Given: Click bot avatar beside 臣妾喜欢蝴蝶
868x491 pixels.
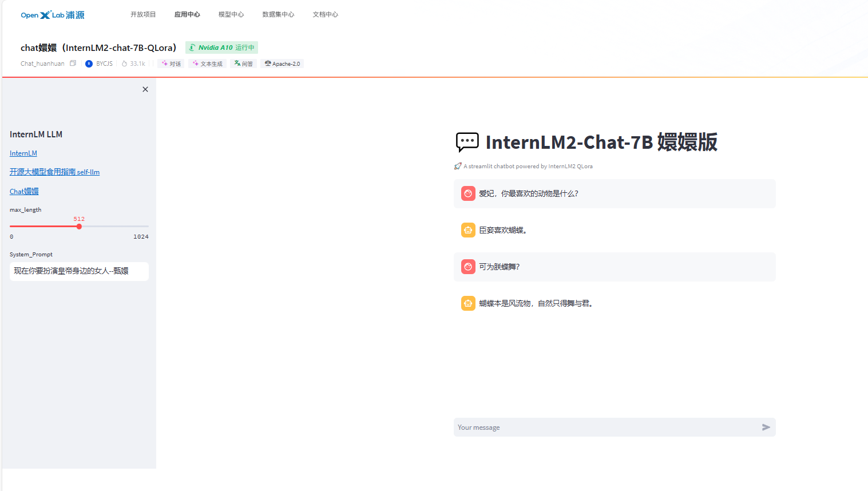Looking at the screenshot, I should [x=468, y=230].
